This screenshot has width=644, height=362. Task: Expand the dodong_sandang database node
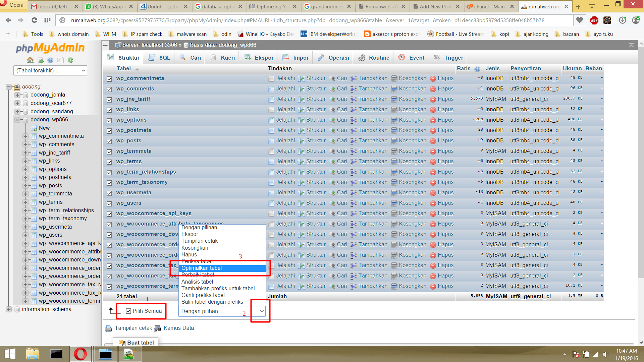click(x=17, y=111)
